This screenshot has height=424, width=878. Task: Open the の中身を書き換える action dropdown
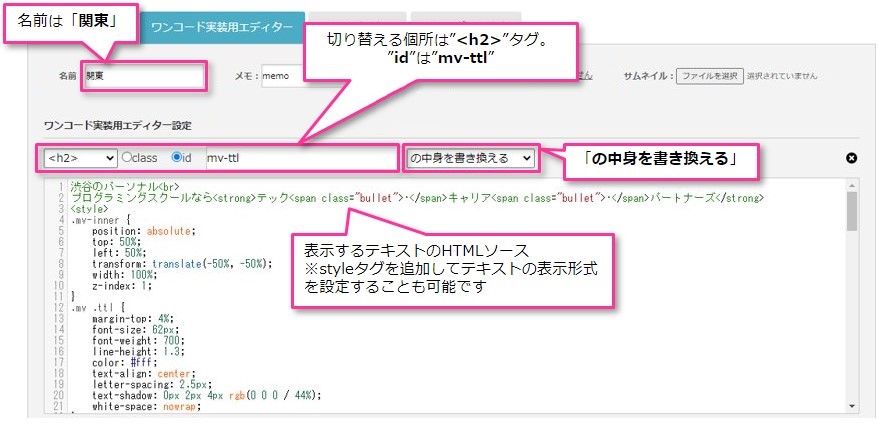click(x=470, y=159)
